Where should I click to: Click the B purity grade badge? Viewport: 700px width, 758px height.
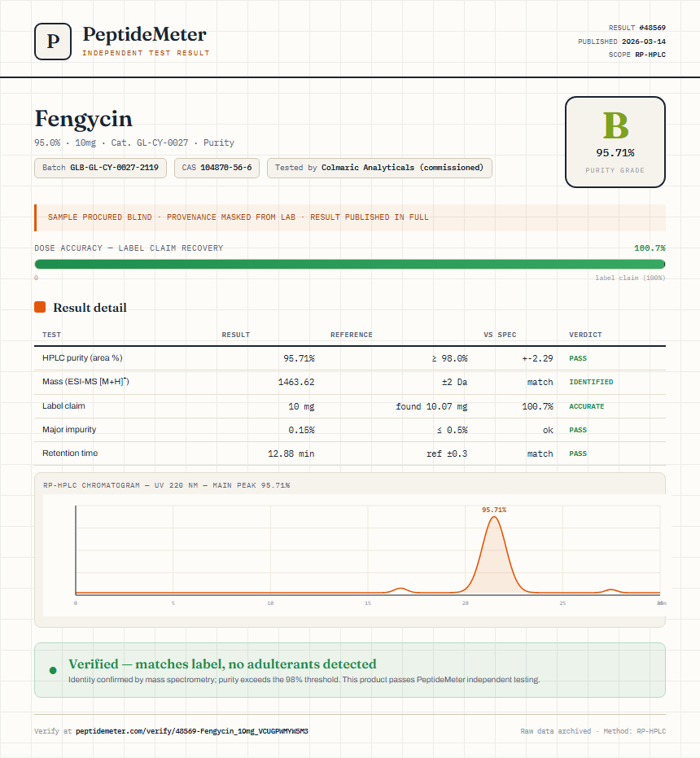615,142
